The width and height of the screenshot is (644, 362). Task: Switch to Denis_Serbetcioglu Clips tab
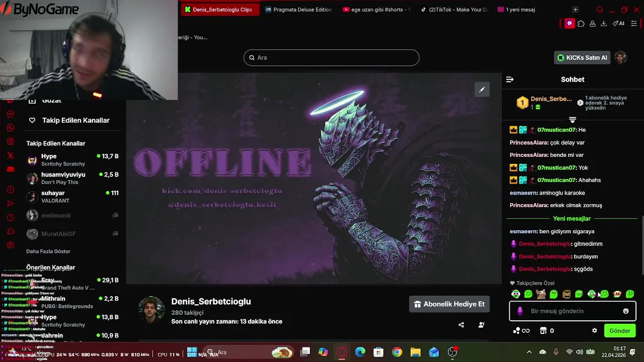(x=220, y=10)
